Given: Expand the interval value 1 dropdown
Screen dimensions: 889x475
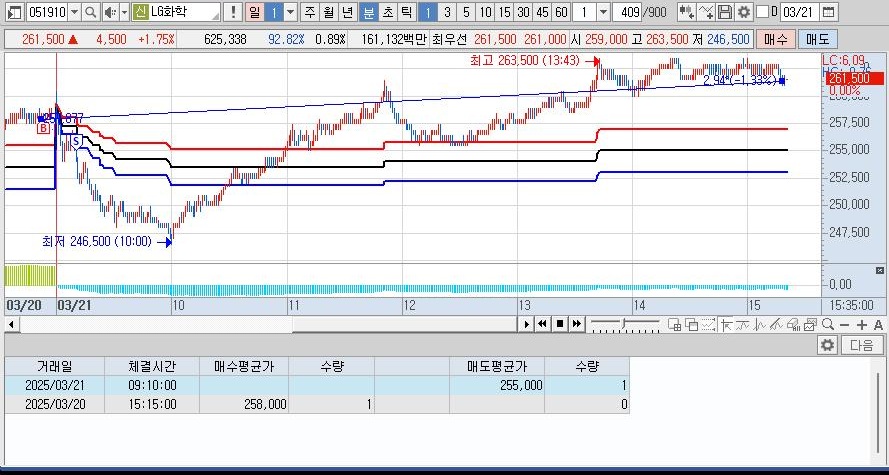Looking at the screenshot, I should 603,12.
